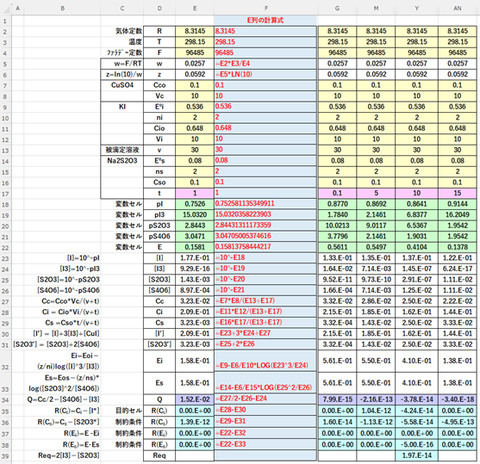Select formula cell "=E7*E8/(E13+E17)"
Image resolution: width=480 pixels, height=464 pixels.
pos(266,301)
